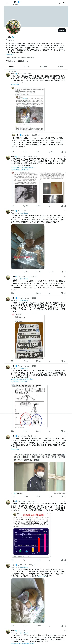Switch to the Highlights tab
Image resolution: width=72 pixels, height=644 pixels.
point(44,67)
